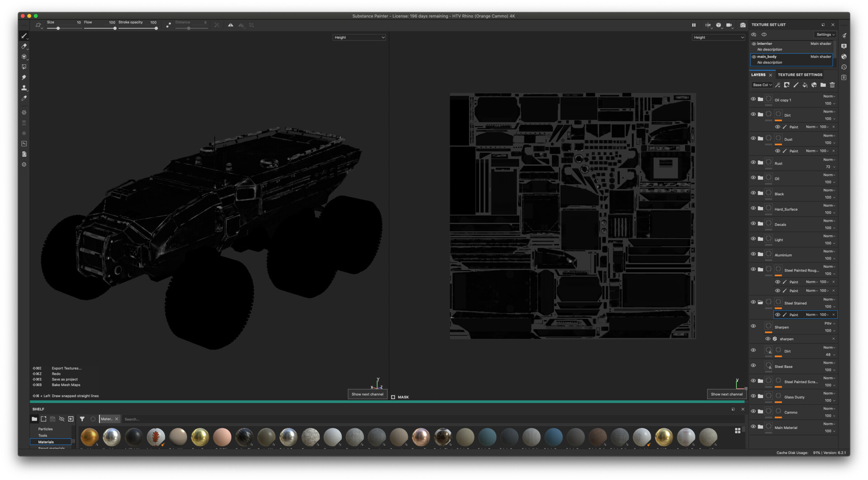Screen dimensions: 868x480
Task: Toggle visibility of main_body texture set
Action: click(x=754, y=57)
